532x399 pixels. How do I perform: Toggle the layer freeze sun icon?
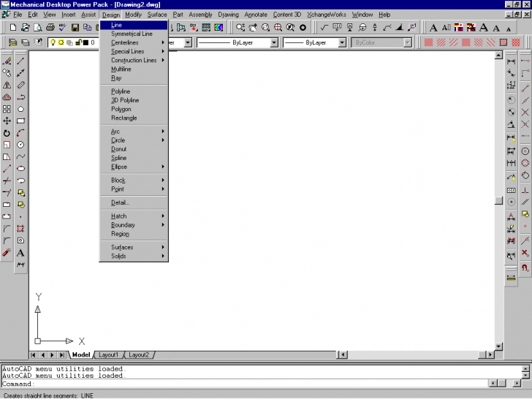coord(61,42)
